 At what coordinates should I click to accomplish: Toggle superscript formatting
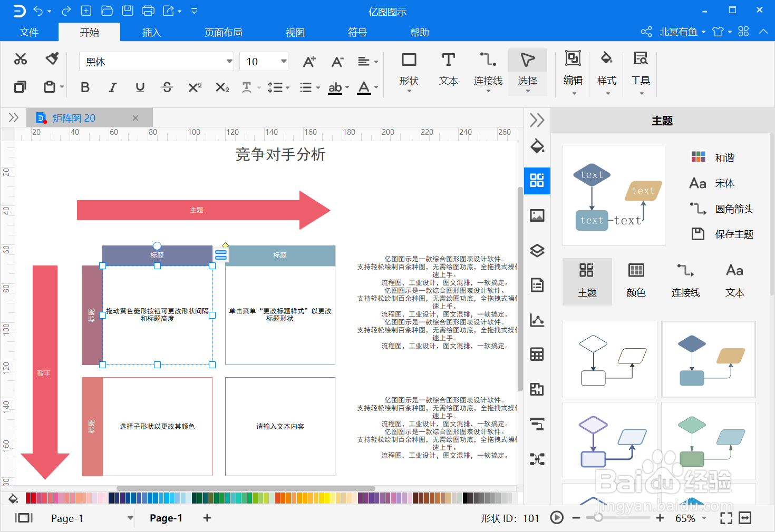pyautogui.click(x=195, y=87)
